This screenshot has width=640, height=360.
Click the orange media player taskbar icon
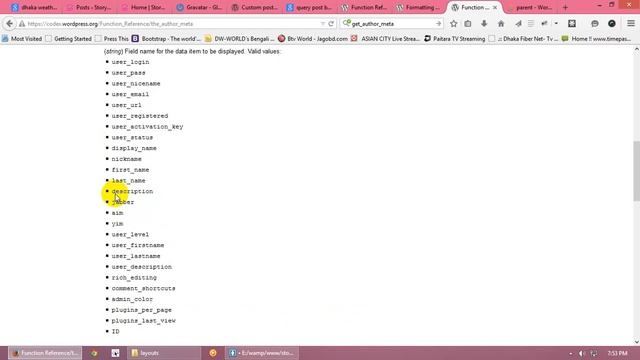pos(213,353)
